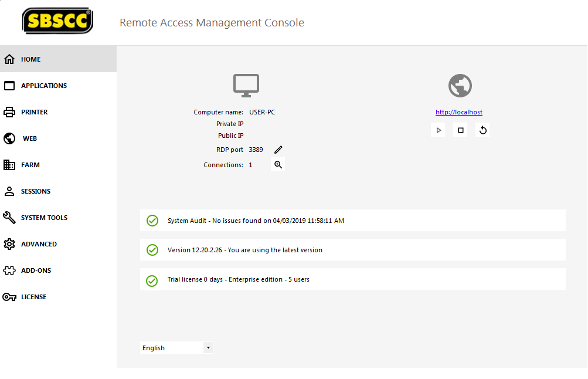Click the System Audit status row

[x=352, y=221]
